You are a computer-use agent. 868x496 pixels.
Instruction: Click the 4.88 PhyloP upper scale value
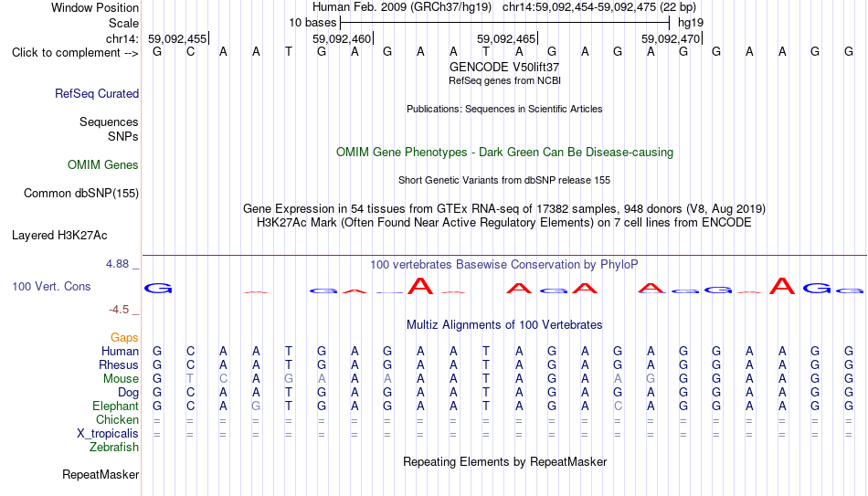(x=117, y=264)
